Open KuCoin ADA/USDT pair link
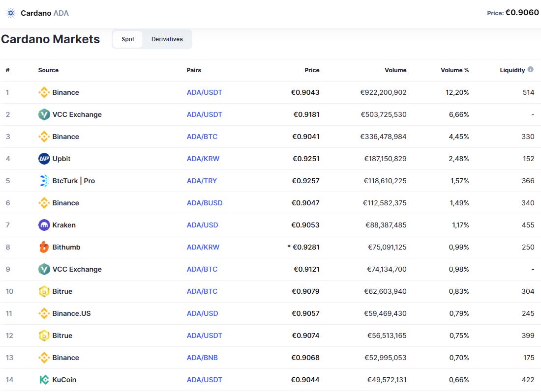Screen dimensions: 541x392 click(x=204, y=380)
